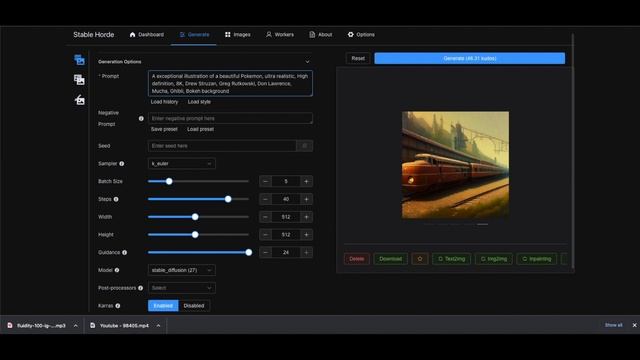The height and width of the screenshot is (360, 640).
Task: Click the blue Generate button
Action: click(470, 58)
